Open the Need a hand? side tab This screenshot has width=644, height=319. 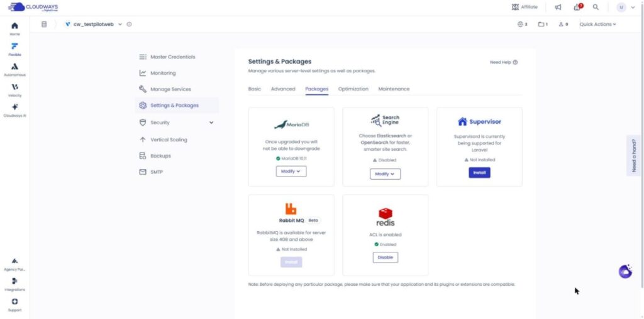[635, 156]
